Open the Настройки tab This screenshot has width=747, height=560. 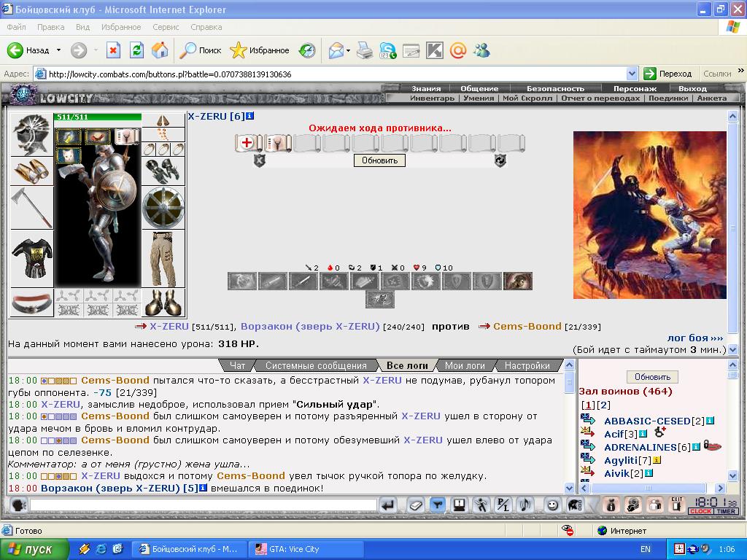click(x=527, y=366)
